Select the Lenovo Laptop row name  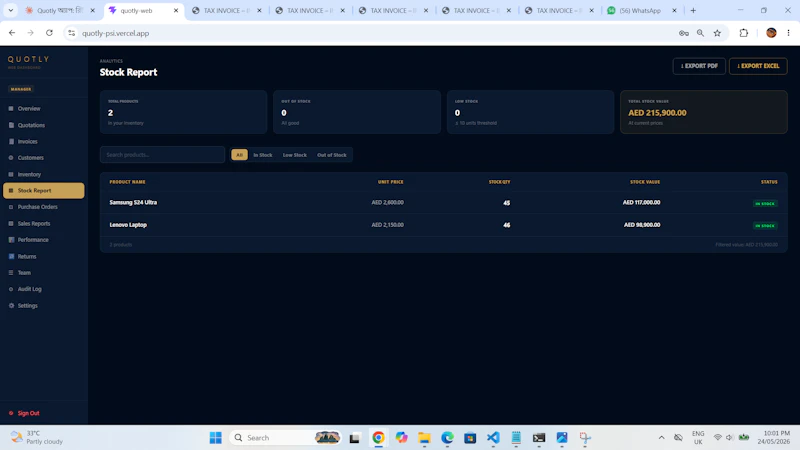[128, 224]
